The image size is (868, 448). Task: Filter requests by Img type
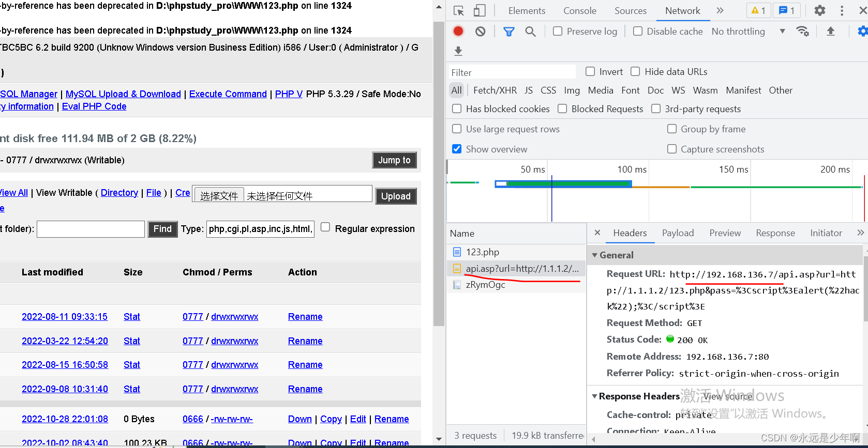572,90
